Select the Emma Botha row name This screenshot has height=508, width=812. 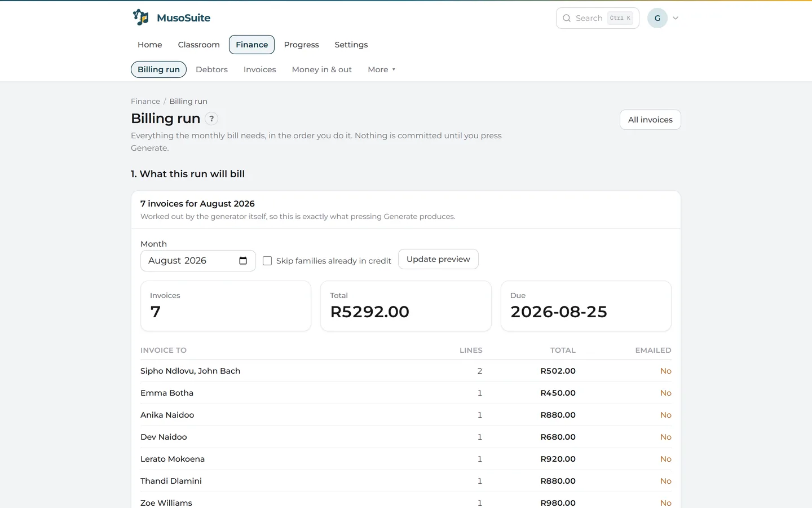[167, 393]
